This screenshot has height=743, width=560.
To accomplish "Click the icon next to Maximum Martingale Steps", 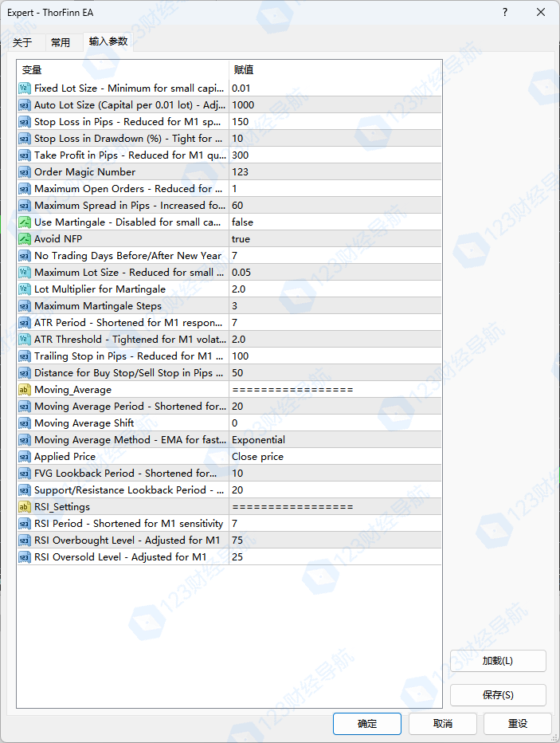I will click(25, 306).
